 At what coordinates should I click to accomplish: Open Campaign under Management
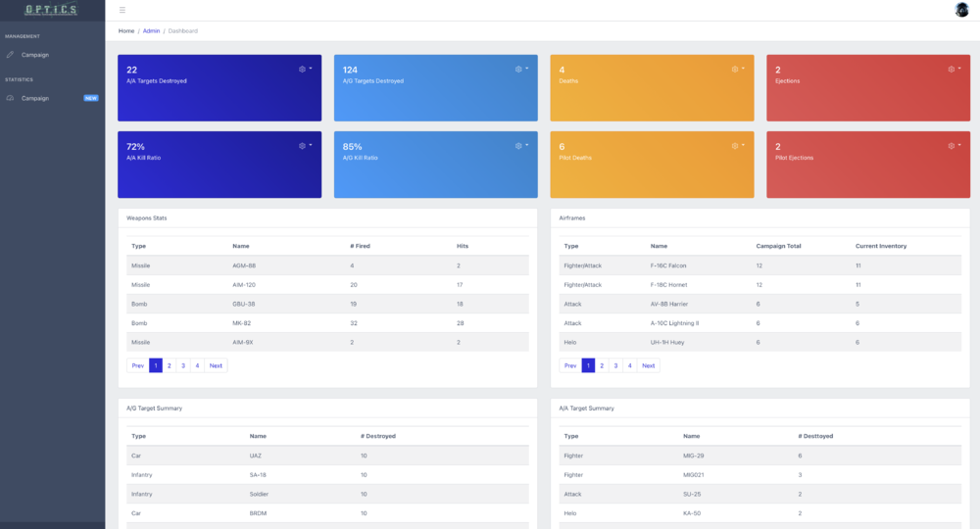[x=35, y=55]
